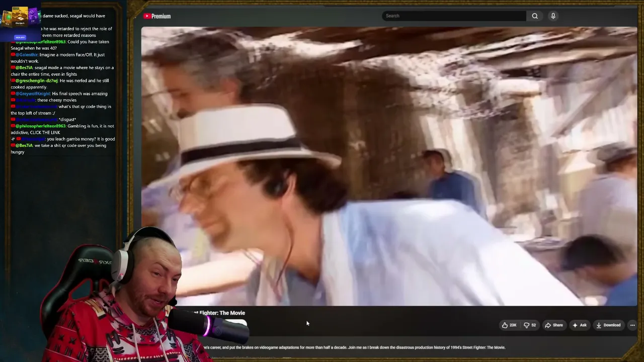Click the 'you leach gamba money?' chat message
Viewport: 644px width, 362px height.
click(81, 139)
